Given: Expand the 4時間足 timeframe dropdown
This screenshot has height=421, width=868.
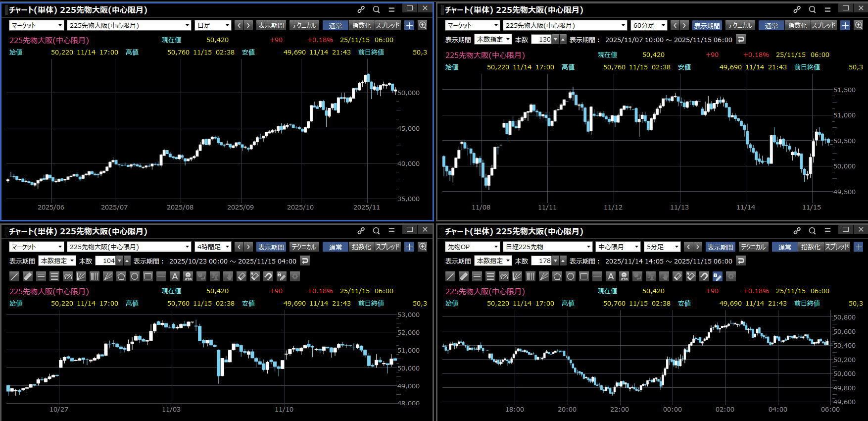Looking at the screenshot, I should click(x=213, y=247).
